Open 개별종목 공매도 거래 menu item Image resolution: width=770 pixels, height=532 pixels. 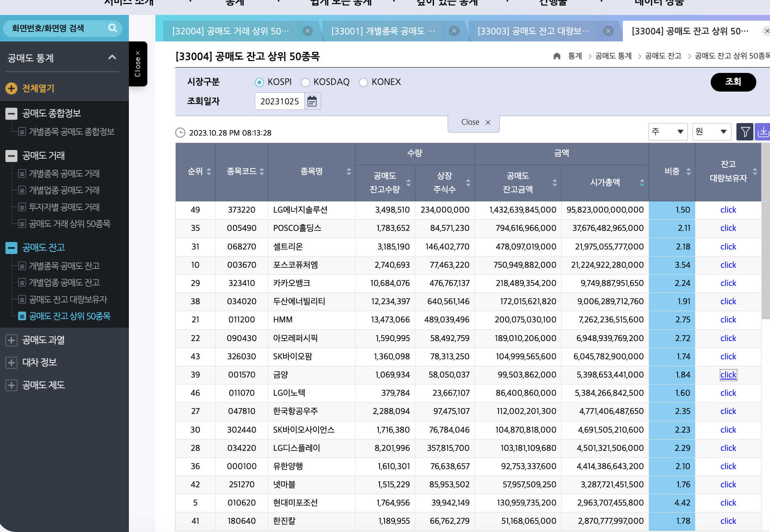coord(64,174)
